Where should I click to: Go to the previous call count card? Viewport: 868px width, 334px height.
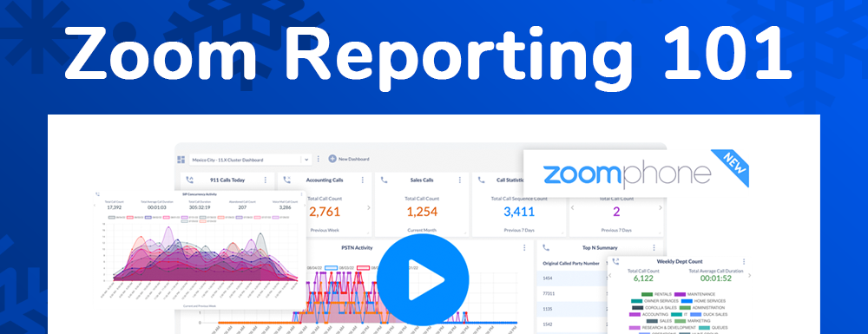click(x=573, y=208)
